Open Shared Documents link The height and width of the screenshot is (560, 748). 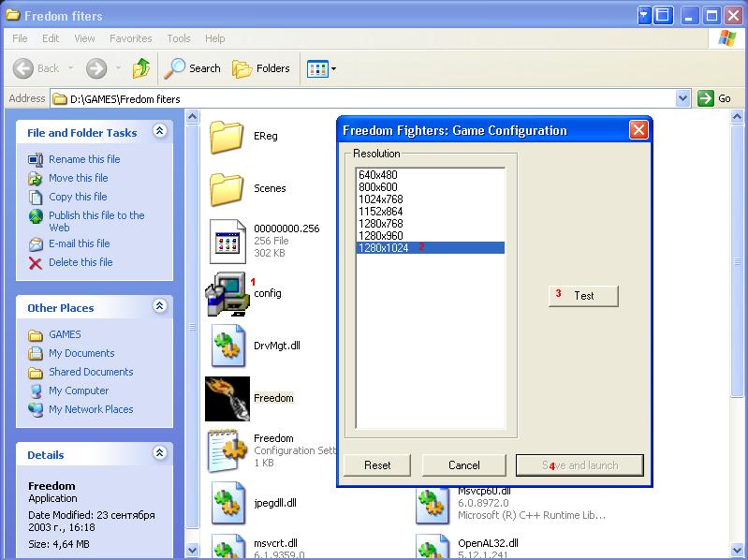91,372
